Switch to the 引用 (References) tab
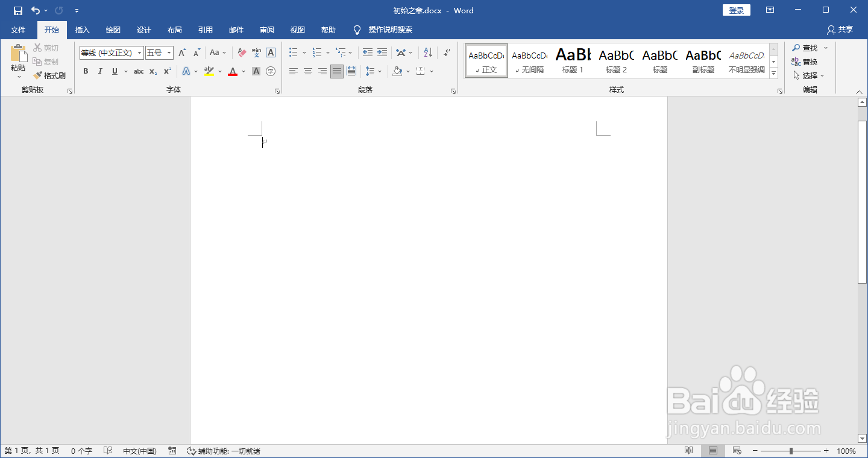The image size is (868, 458). [206, 30]
